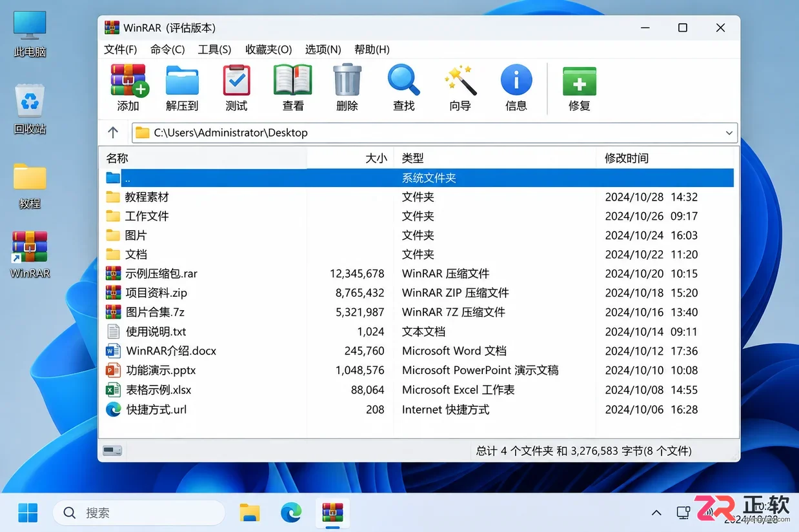Click the text file icon of 使用说明.txt
This screenshot has width=799, height=532.
click(114, 331)
